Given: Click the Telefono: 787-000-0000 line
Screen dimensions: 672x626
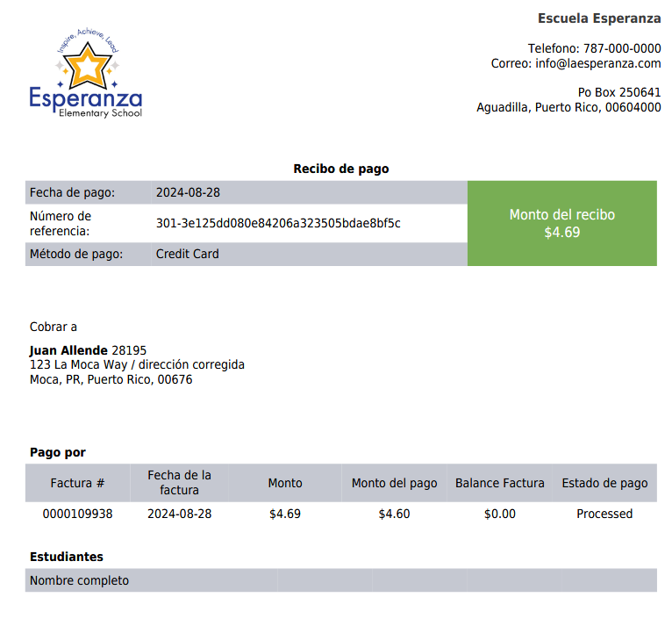Looking at the screenshot, I should pos(594,48).
